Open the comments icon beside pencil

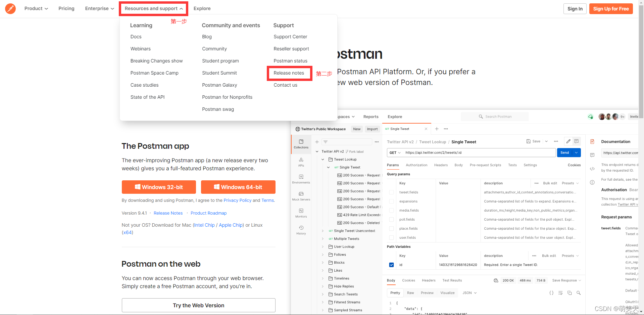tap(576, 141)
